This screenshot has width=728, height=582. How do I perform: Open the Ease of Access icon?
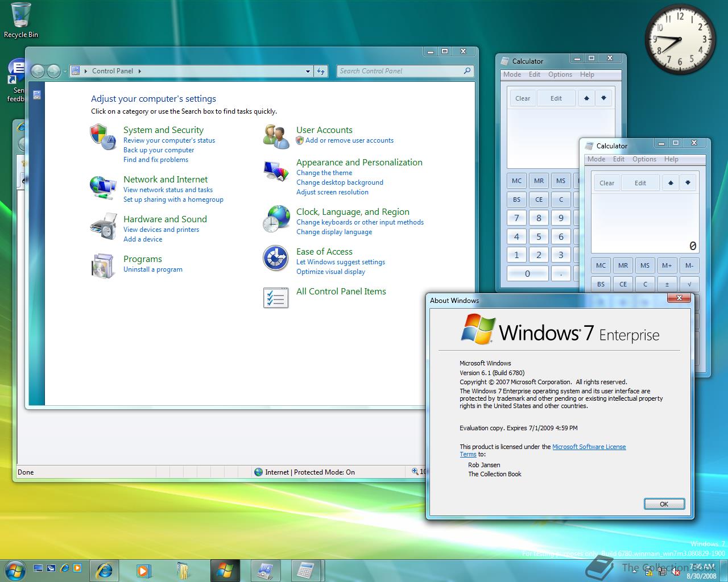tap(276, 259)
